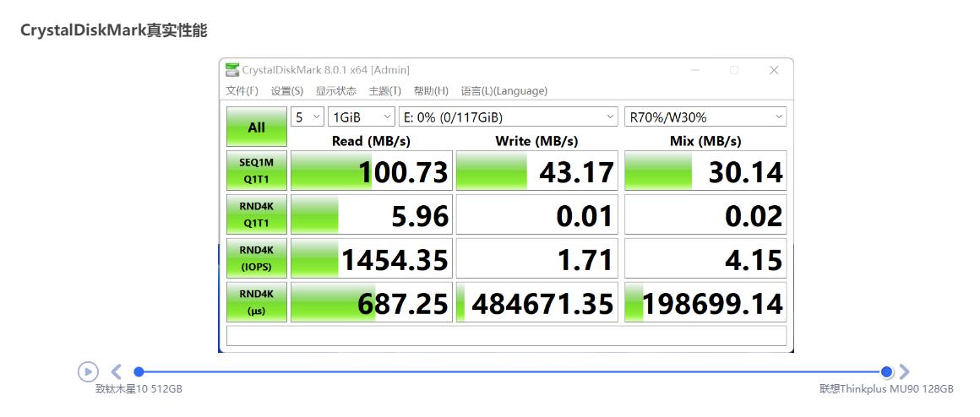Open the 显示状态 menu
Viewport: 980px width, 417px height.
pos(335,91)
